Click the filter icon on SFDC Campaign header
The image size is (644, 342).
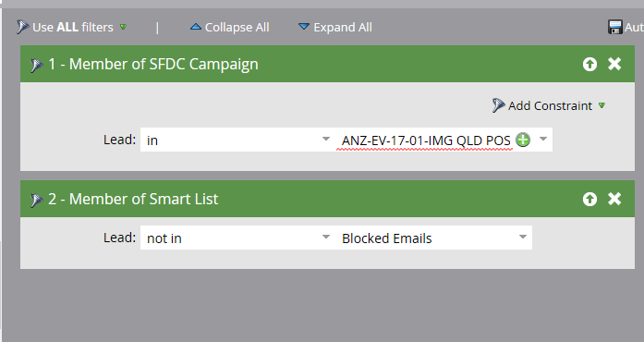[x=36, y=65]
